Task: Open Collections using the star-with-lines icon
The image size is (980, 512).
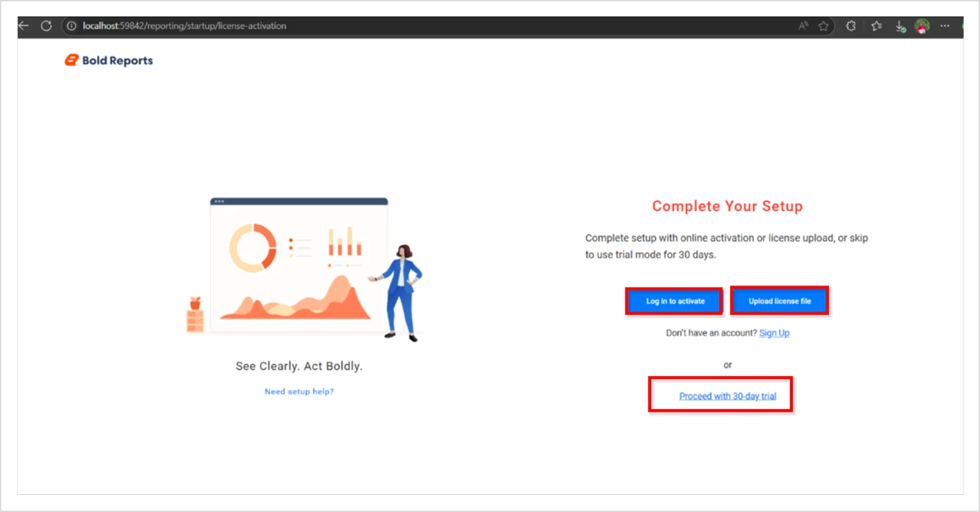Action: [x=876, y=26]
